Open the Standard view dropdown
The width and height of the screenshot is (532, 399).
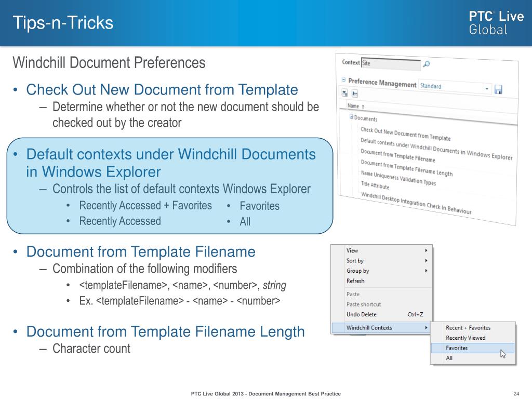coord(487,88)
